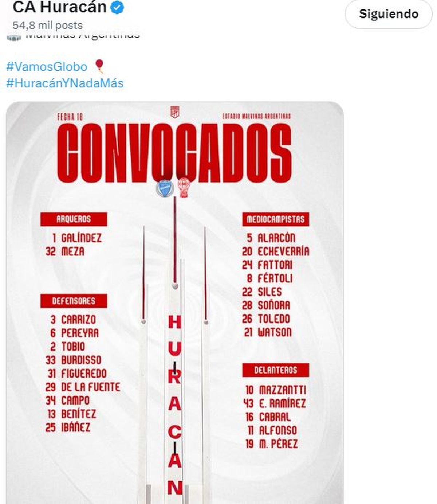Click the stadium emoji beside Malvinas Argentinas text

(14, 36)
